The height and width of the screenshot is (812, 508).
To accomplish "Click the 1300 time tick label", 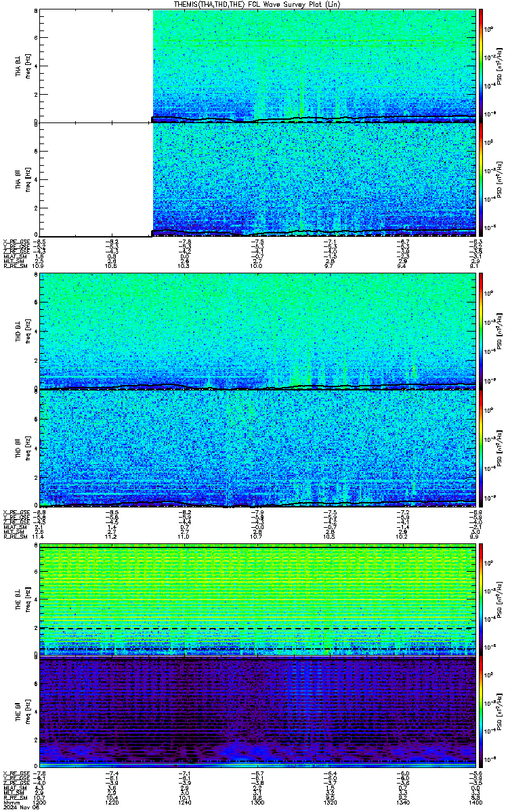I will [257, 802].
